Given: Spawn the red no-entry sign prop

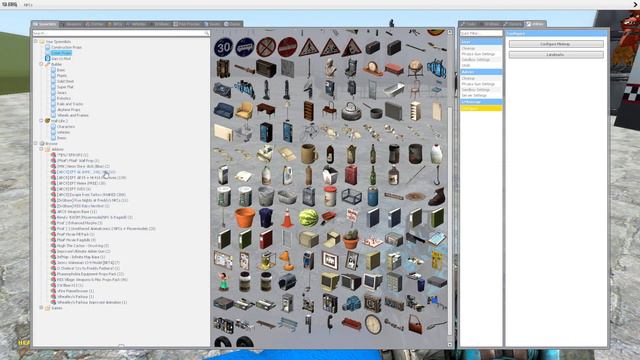Looking at the screenshot, I should point(287,47).
